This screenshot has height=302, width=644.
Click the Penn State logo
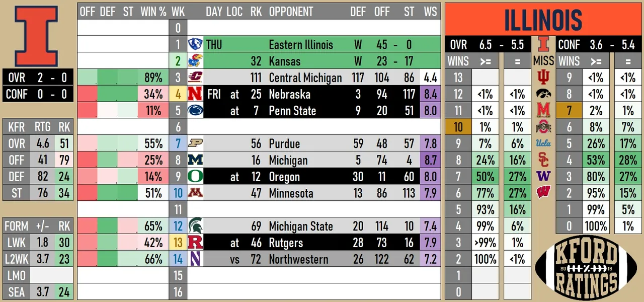tap(195, 111)
